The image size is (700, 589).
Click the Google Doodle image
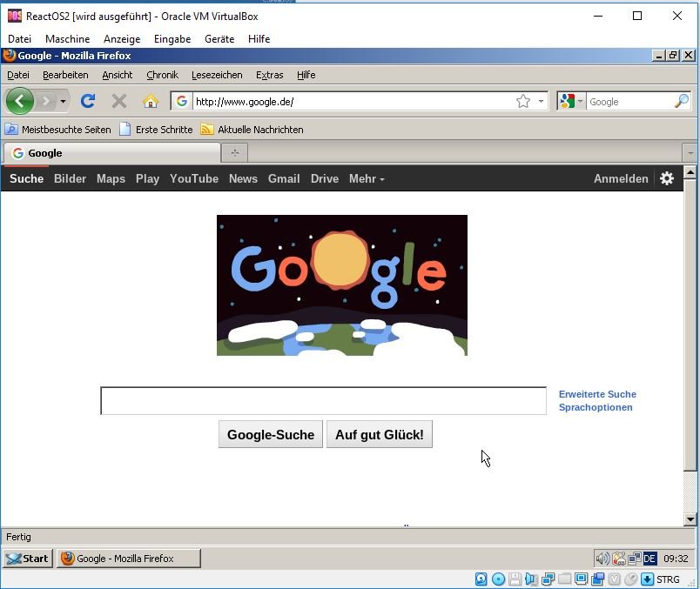tap(342, 285)
